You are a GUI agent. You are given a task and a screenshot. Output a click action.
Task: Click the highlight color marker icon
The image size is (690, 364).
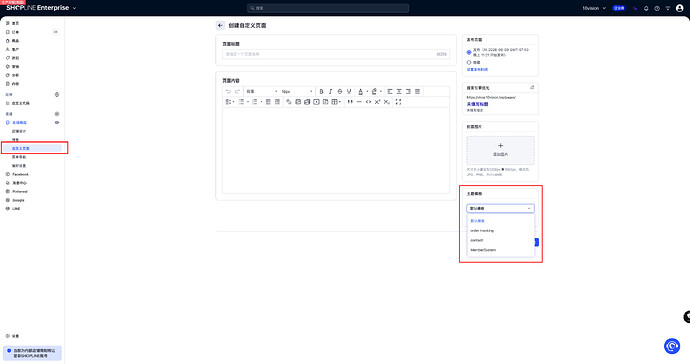tap(374, 92)
